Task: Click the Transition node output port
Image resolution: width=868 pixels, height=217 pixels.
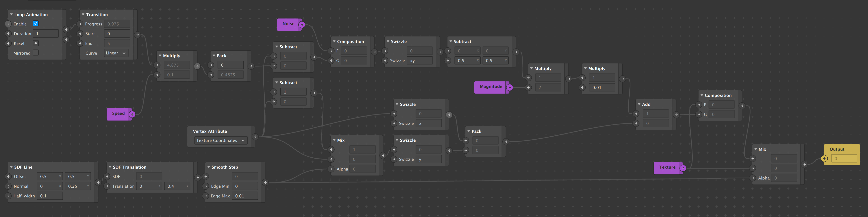Action: 137,34
